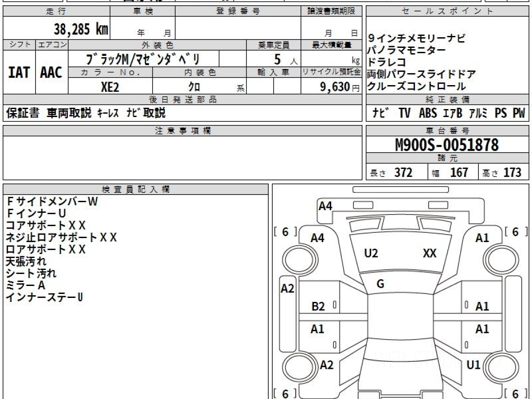Click the length value 372
The width and height of the screenshot is (532, 399).
coord(403,172)
